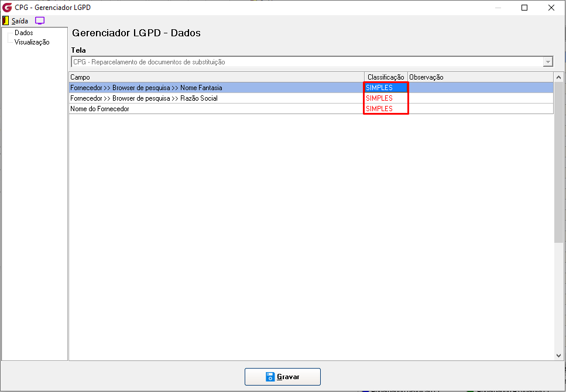Click the Tela combo box field
Screen dimensions: 566x392
pyautogui.click(x=312, y=61)
